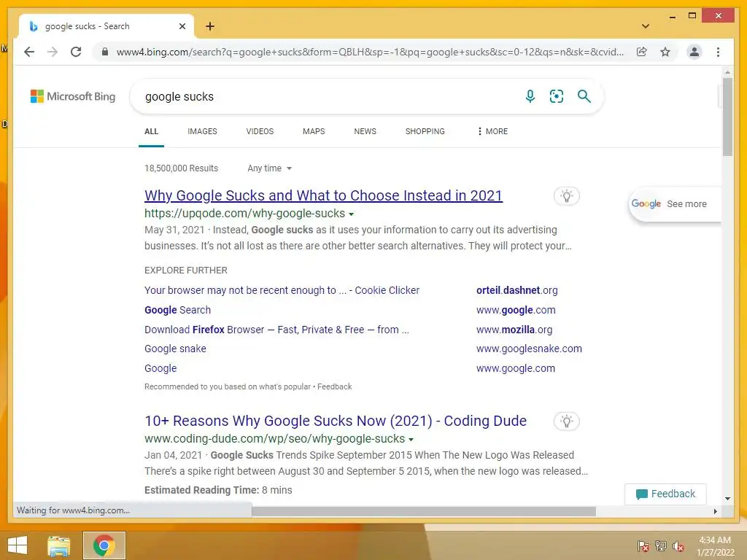Click Feedback link under Explore Further
The image size is (747, 560).
pyautogui.click(x=334, y=386)
